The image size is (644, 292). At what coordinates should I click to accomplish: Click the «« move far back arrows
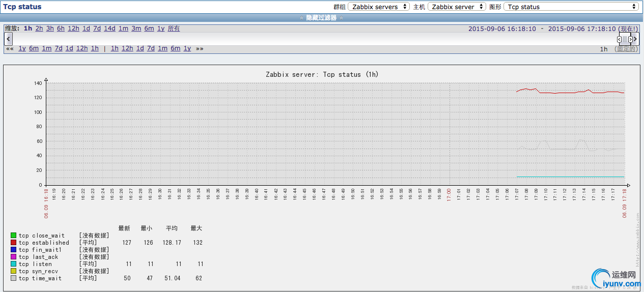pyautogui.click(x=9, y=48)
